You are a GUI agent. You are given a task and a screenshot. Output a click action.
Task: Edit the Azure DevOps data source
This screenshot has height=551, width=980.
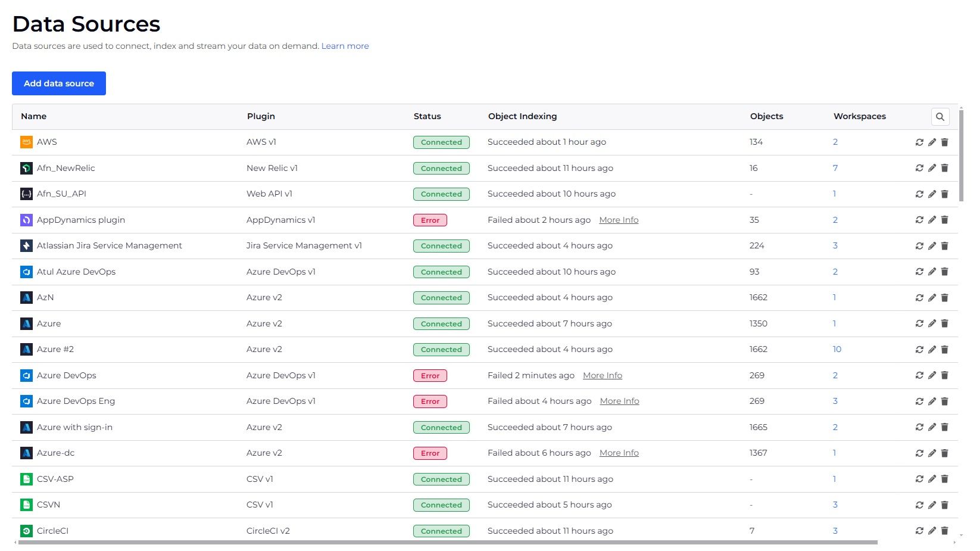click(x=932, y=375)
